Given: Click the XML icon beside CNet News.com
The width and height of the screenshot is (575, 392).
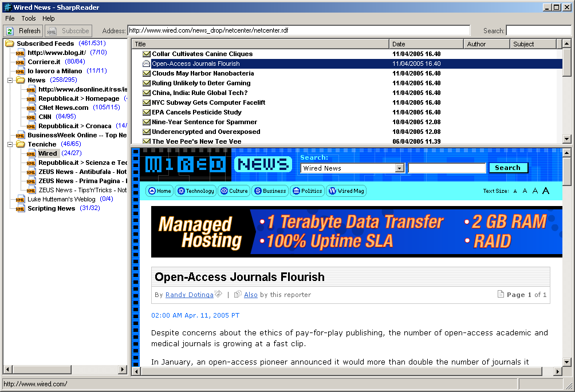Looking at the screenshot, I should (x=31, y=108).
